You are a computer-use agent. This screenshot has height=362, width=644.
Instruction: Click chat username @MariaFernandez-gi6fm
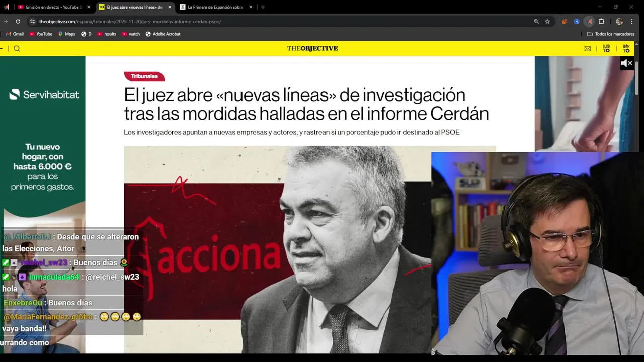tap(48, 317)
